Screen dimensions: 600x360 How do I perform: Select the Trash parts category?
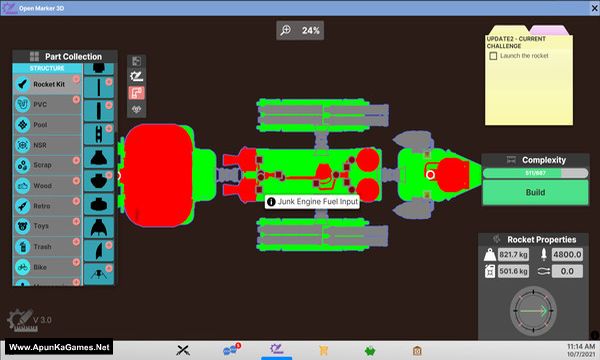point(47,246)
